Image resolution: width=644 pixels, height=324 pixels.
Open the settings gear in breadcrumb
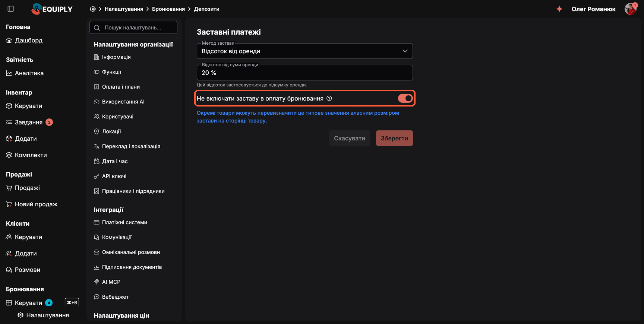(x=93, y=9)
